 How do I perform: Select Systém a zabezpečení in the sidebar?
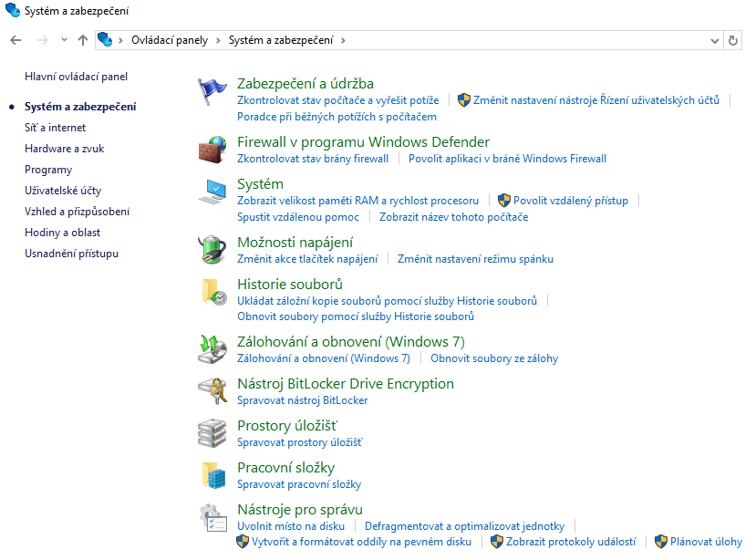80,107
